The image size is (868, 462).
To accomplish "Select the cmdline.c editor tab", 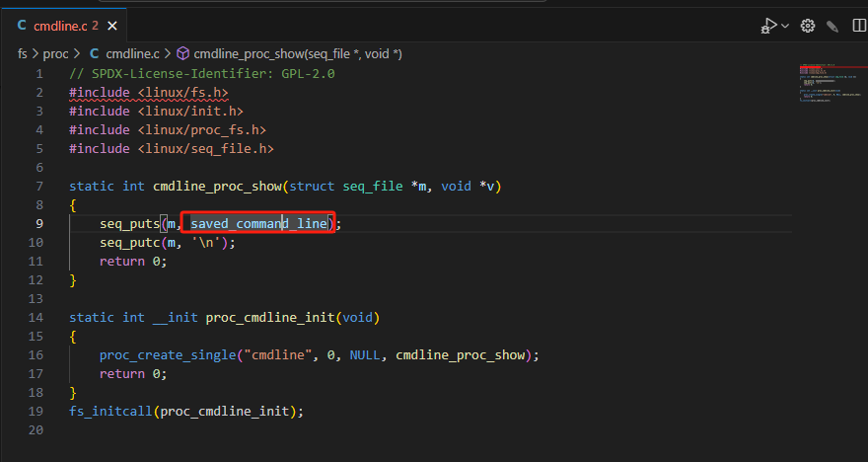I will 64,26.
